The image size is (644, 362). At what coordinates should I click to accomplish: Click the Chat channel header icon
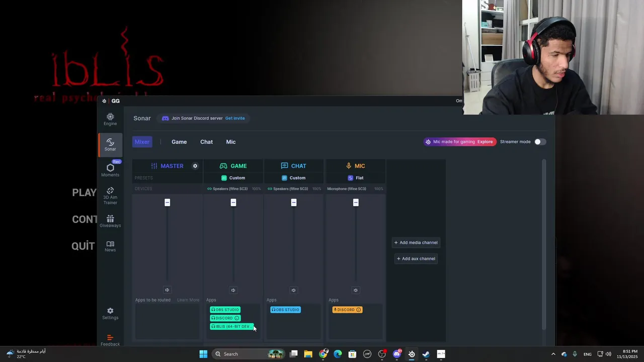284,166
